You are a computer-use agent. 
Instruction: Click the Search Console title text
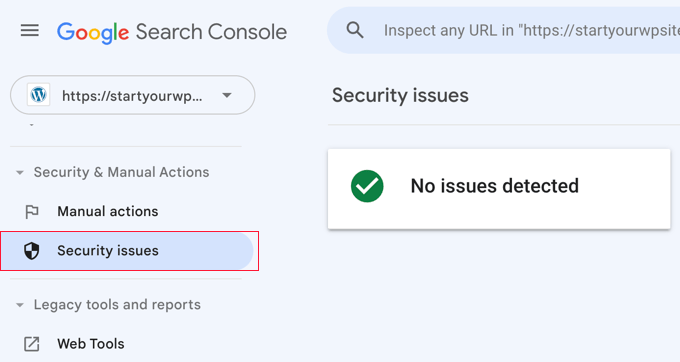point(211,32)
